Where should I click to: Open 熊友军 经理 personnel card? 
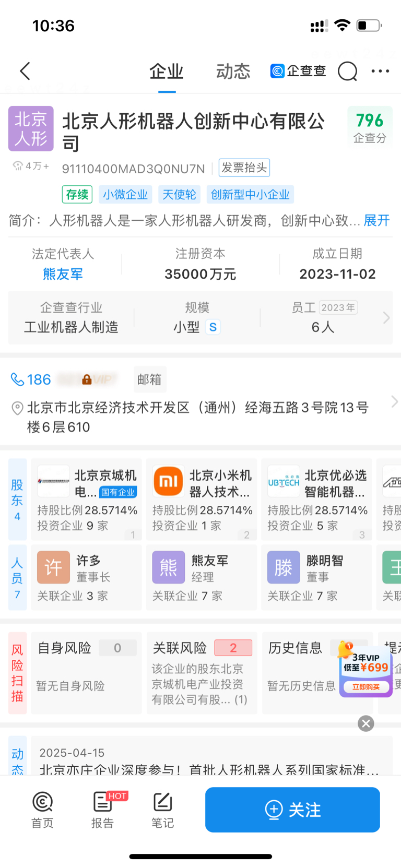(202, 578)
